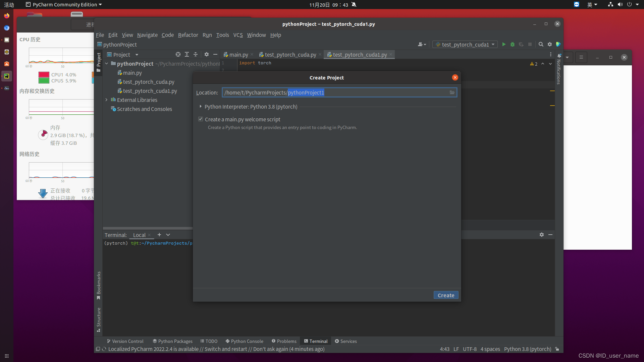Click the read-only lock icon in status bar
This screenshot has height=362, width=644.
[557, 349]
